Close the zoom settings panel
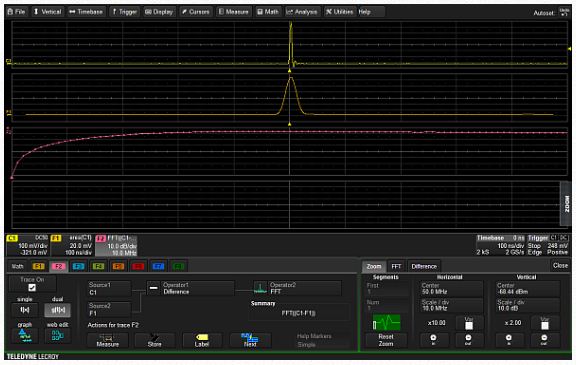576x365 pixels. click(560, 265)
